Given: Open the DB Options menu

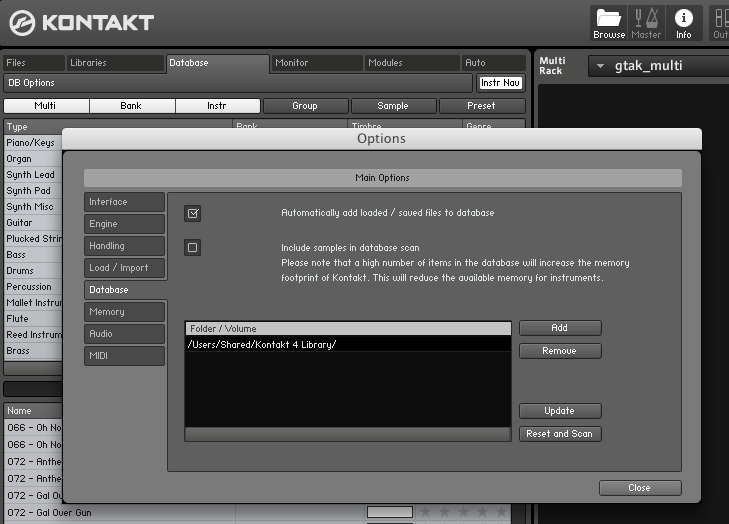Looking at the screenshot, I should click(31, 83).
